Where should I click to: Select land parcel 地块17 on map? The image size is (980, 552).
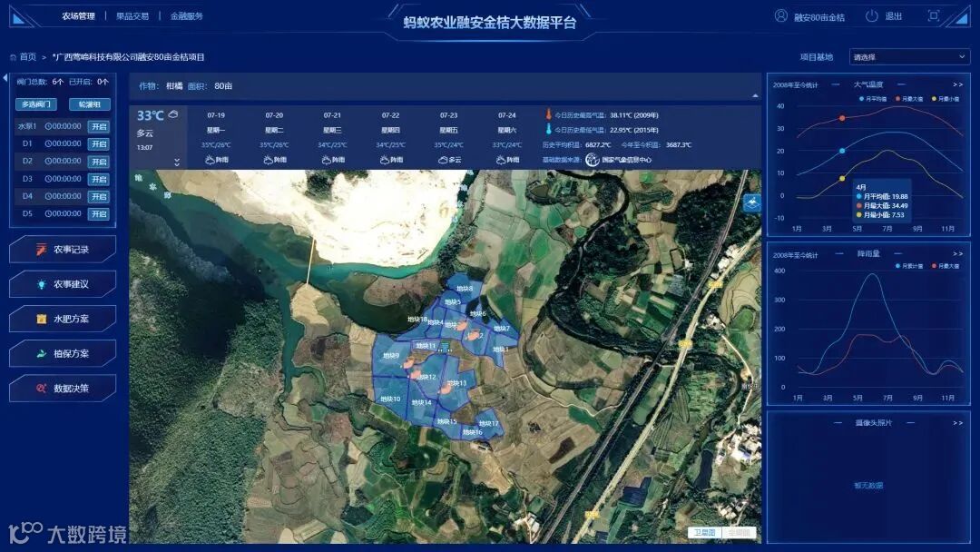[x=489, y=423]
